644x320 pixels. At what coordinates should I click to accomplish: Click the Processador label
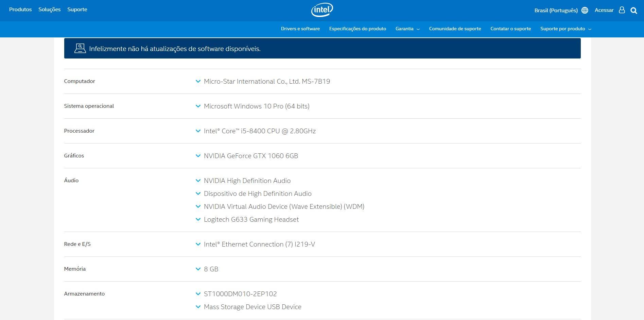[79, 131]
